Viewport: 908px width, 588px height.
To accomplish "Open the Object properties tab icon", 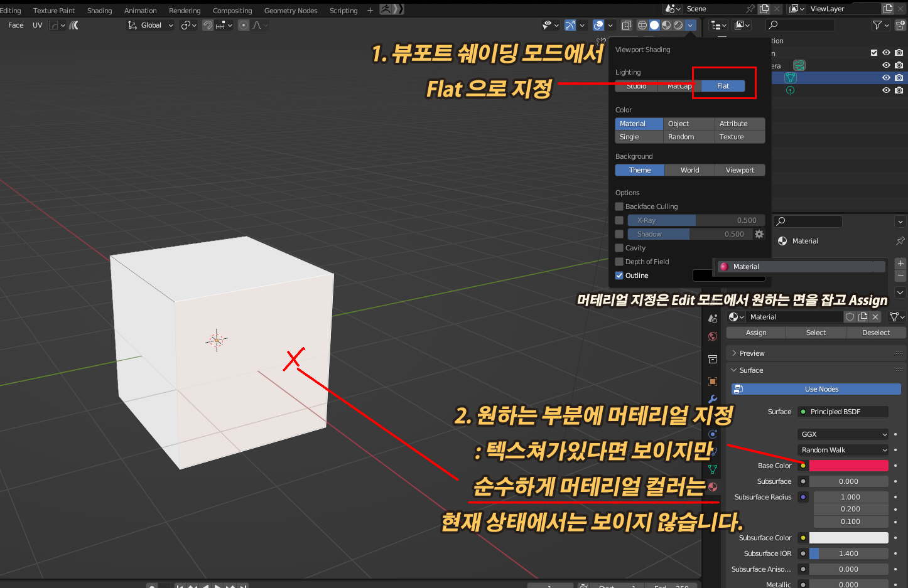I will [x=713, y=382].
